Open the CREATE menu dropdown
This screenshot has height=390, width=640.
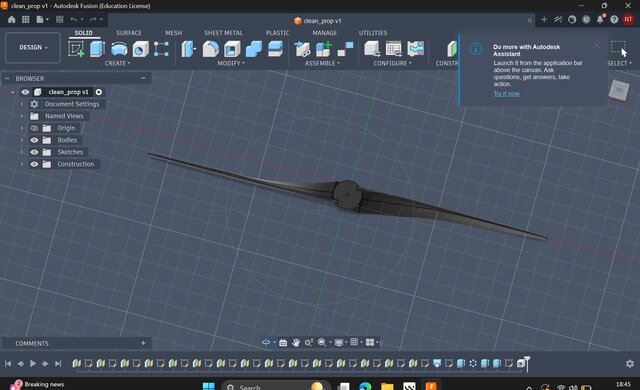point(118,63)
